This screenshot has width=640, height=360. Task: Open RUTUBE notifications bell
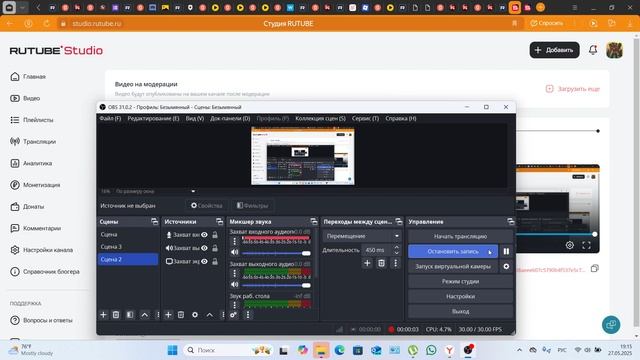click(593, 50)
